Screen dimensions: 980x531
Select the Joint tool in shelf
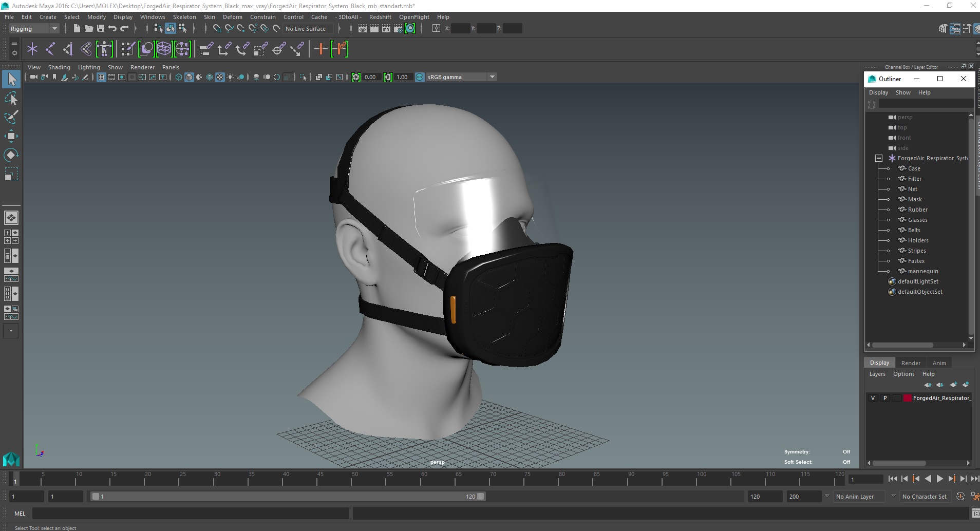50,49
